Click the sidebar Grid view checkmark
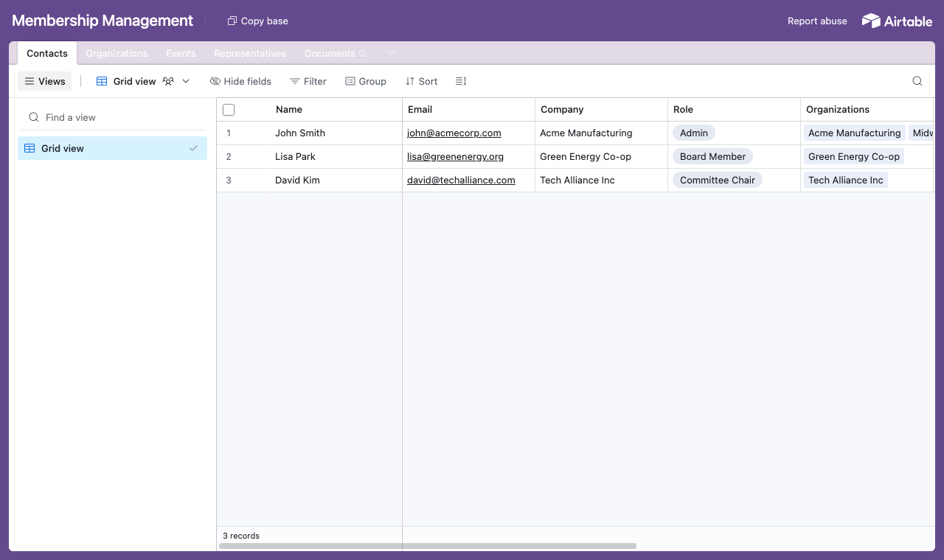This screenshot has height=560, width=944. 193,148
